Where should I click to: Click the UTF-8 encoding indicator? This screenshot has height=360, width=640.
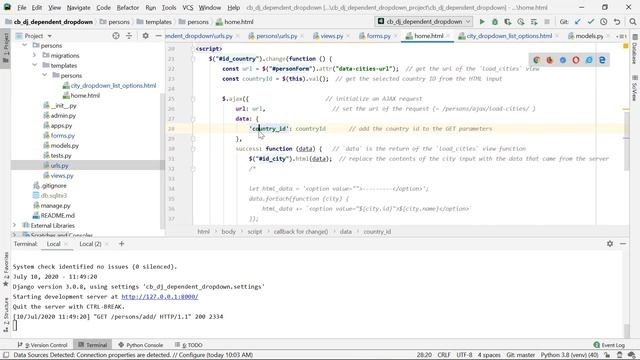tap(464, 355)
